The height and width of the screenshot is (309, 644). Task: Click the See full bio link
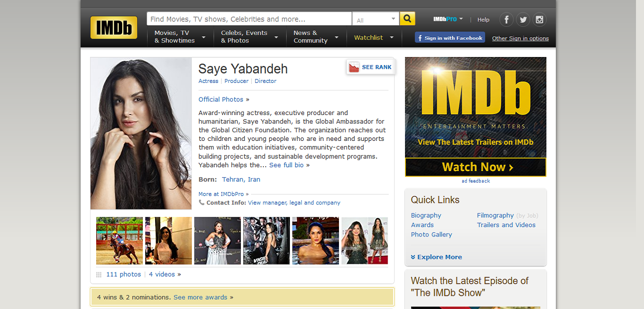click(287, 165)
